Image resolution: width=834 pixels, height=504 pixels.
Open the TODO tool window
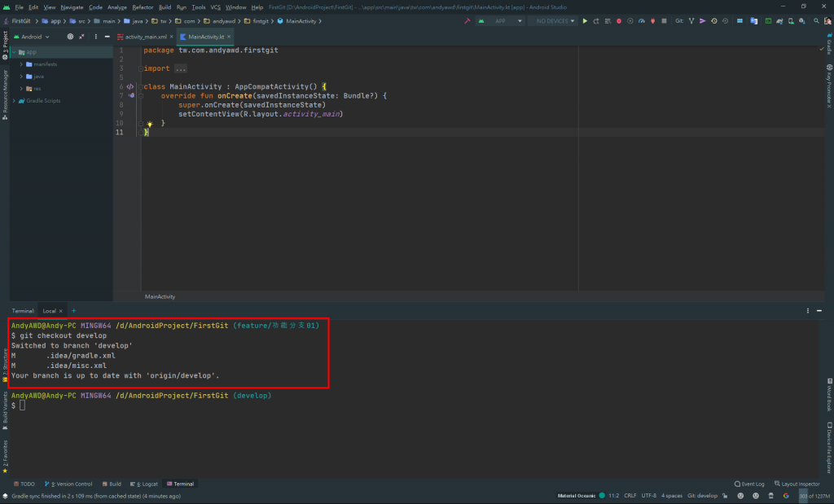pyautogui.click(x=24, y=484)
